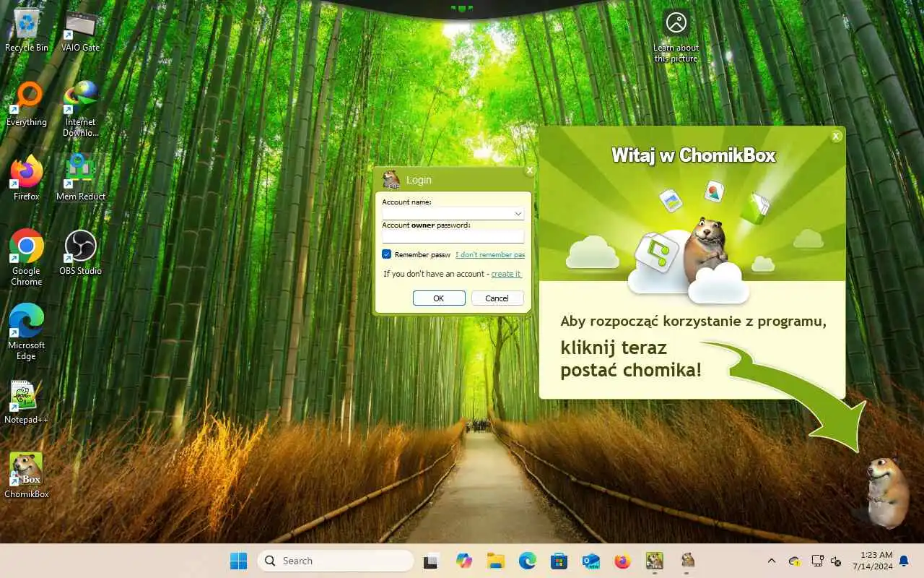Cancel the Login dialog
924x578 pixels.
497,298
